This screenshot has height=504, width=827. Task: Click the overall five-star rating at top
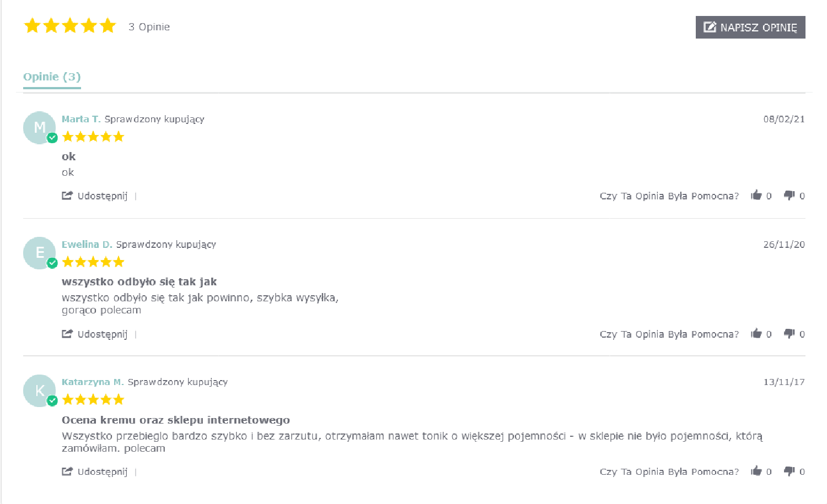point(70,26)
